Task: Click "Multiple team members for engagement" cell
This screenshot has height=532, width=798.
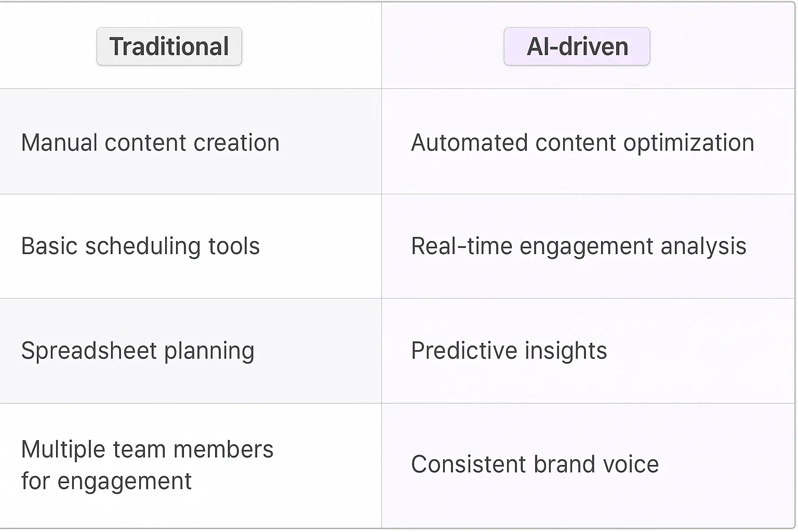Action: 147,465
